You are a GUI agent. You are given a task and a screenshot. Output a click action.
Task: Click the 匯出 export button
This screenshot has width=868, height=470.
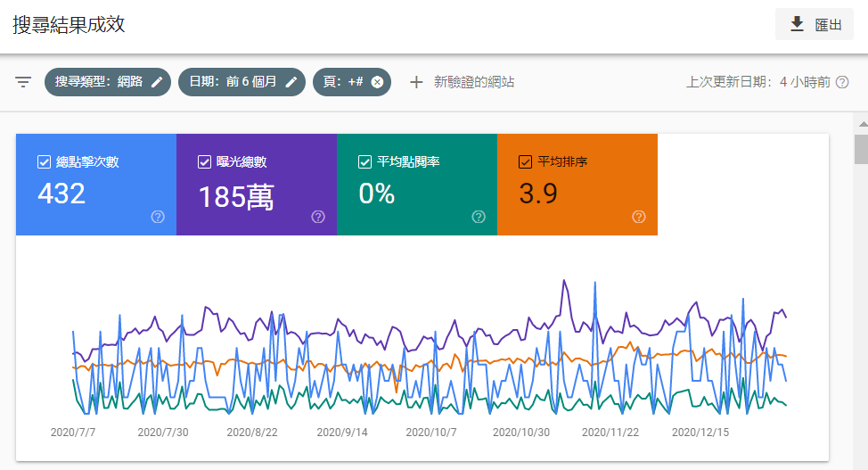point(815,25)
